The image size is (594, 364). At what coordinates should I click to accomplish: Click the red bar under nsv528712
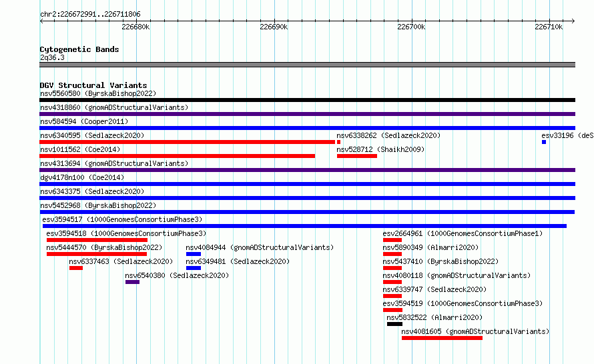point(357,156)
